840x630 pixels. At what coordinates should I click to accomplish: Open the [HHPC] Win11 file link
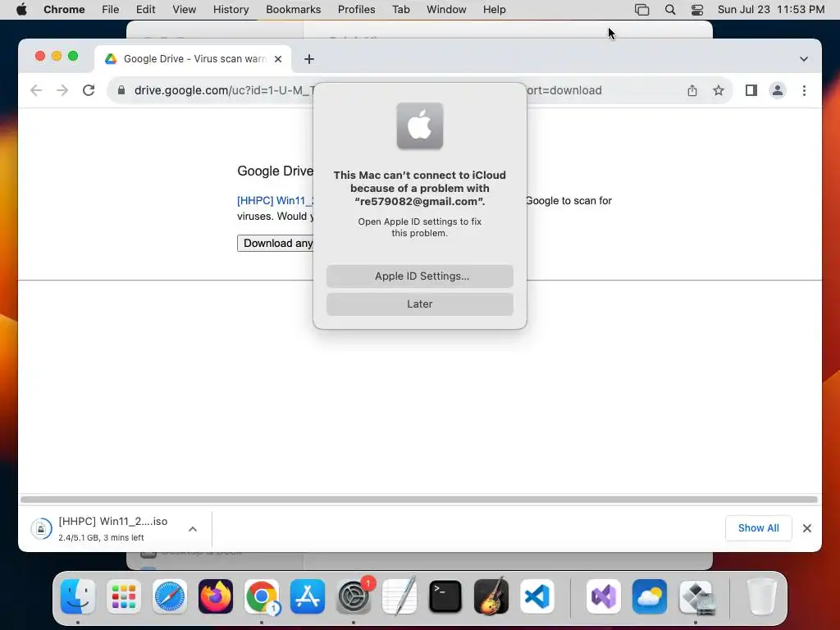276,200
